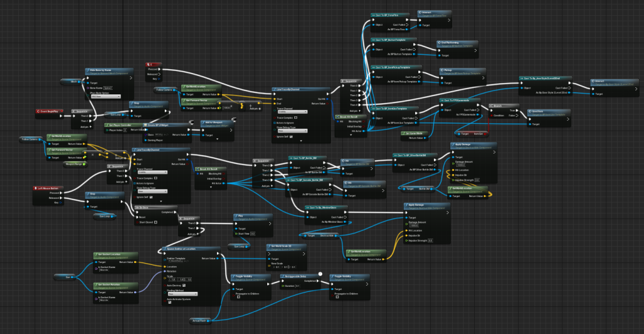
Task: Enable Start Closed on Do Once
Action: pyautogui.click(x=157, y=221)
